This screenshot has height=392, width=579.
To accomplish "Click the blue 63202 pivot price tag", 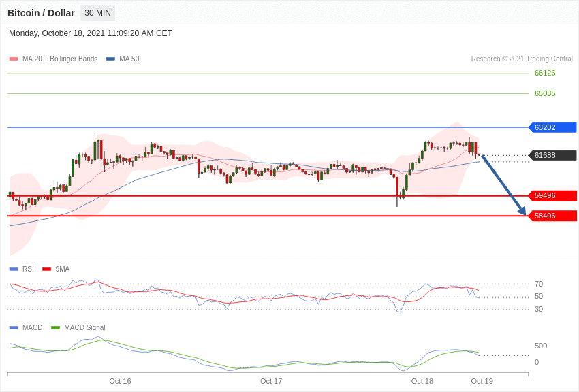I will pyautogui.click(x=553, y=127).
